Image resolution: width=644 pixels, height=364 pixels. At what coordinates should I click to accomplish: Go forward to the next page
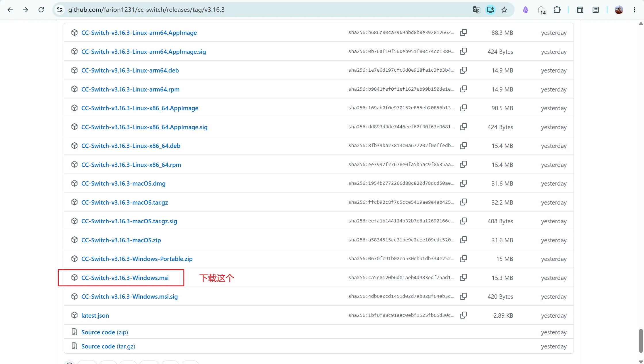click(26, 10)
